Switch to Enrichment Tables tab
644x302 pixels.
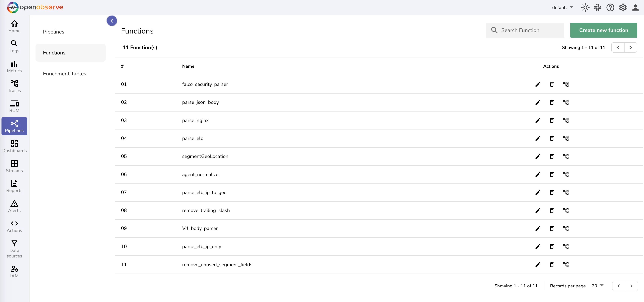tap(64, 74)
